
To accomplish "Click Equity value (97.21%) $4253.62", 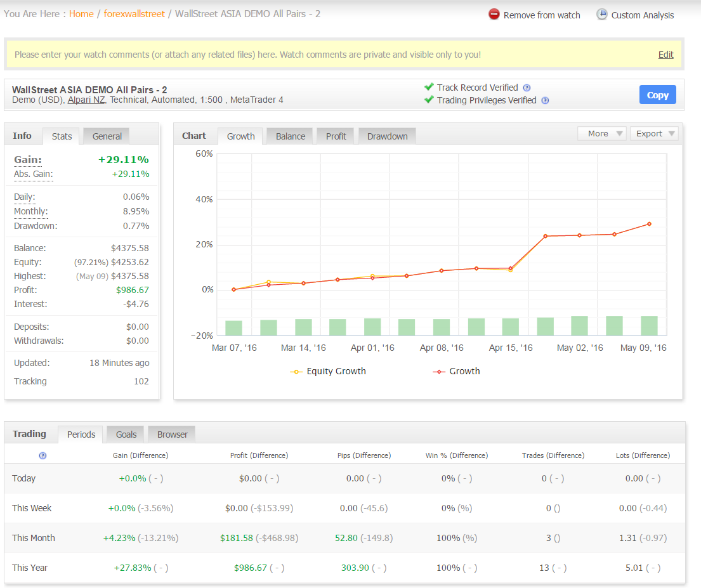I will [x=111, y=263].
